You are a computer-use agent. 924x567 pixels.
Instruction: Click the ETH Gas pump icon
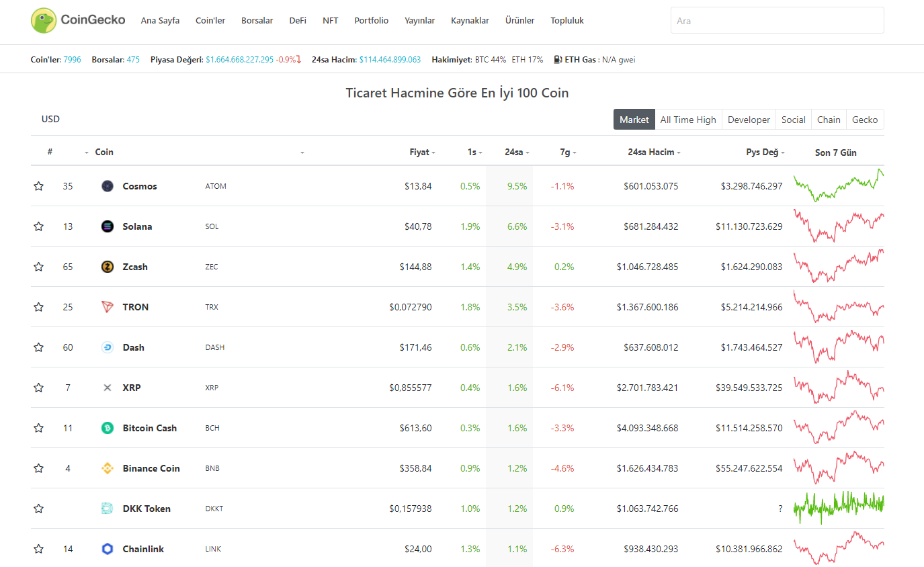pyautogui.click(x=558, y=59)
